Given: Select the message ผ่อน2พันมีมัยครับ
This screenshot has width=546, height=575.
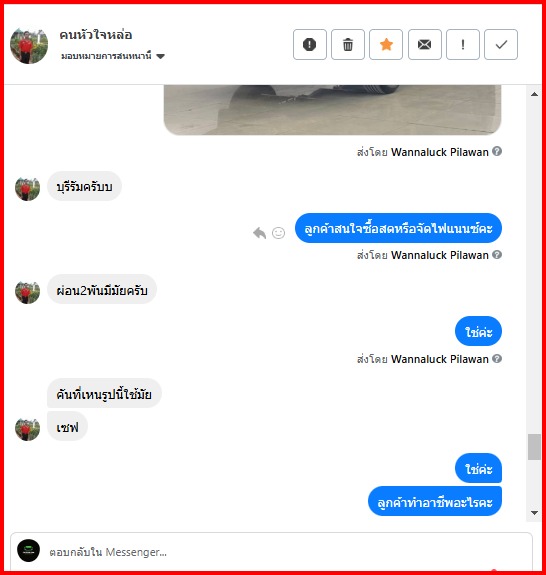Looking at the screenshot, I should [102, 290].
